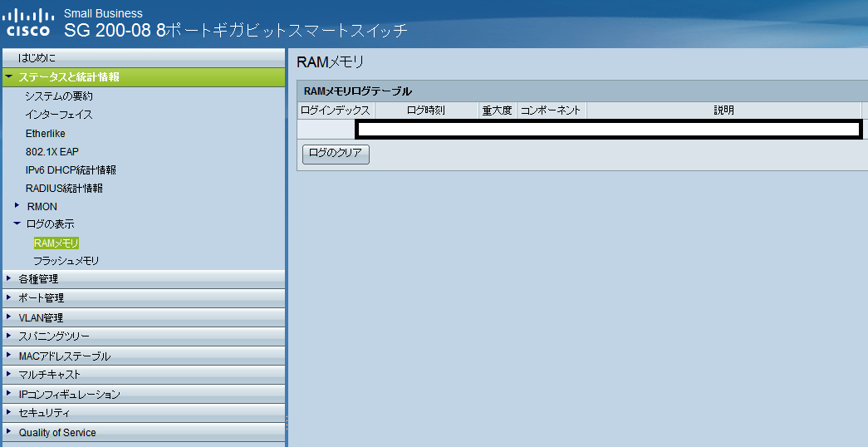Open RADIUS統計情報 page
Viewport: 868px width, 447px height.
(x=64, y=189)
